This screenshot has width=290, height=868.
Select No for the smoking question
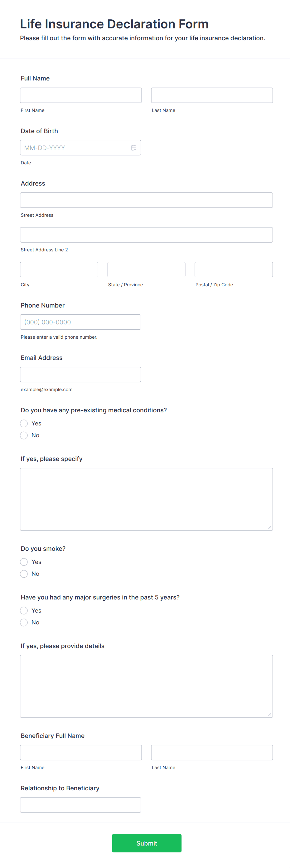[x=24, y=574]
